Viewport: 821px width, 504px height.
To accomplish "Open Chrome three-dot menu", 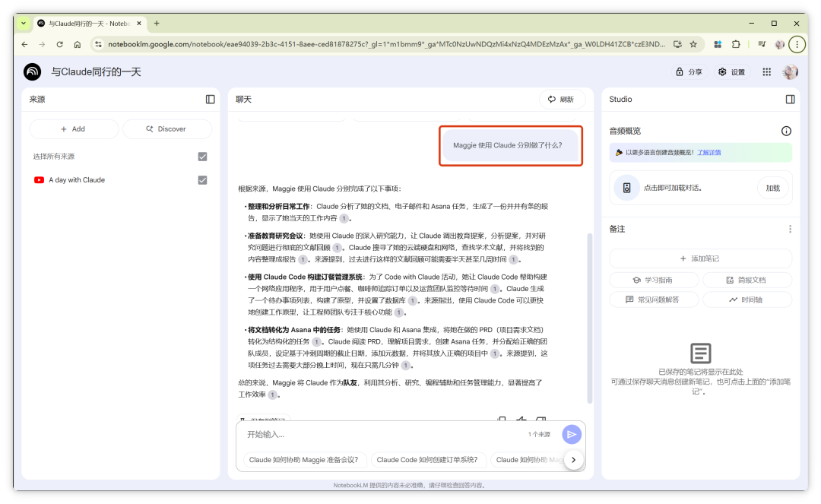I will coord(797,45).
